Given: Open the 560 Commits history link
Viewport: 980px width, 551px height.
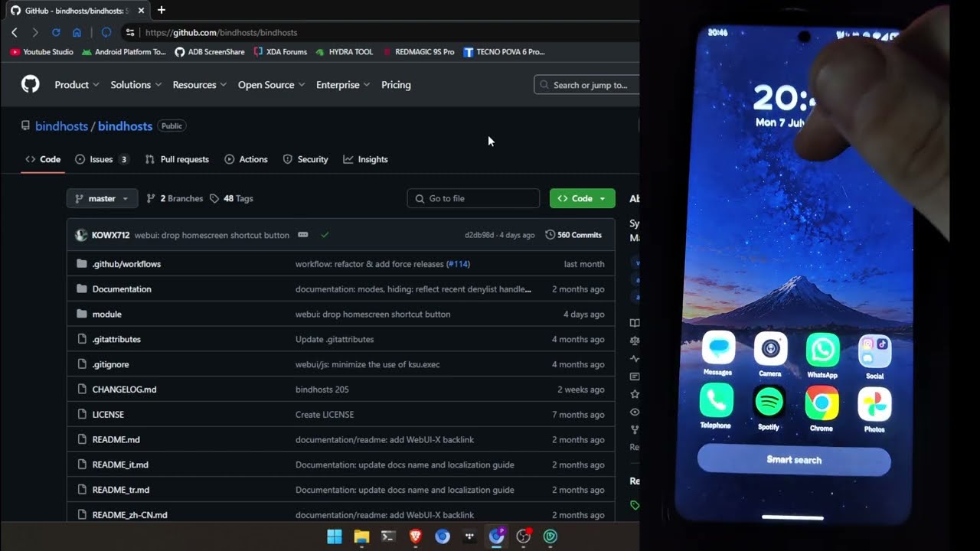Looking at the screenshot, I should [x=573, y=235].
